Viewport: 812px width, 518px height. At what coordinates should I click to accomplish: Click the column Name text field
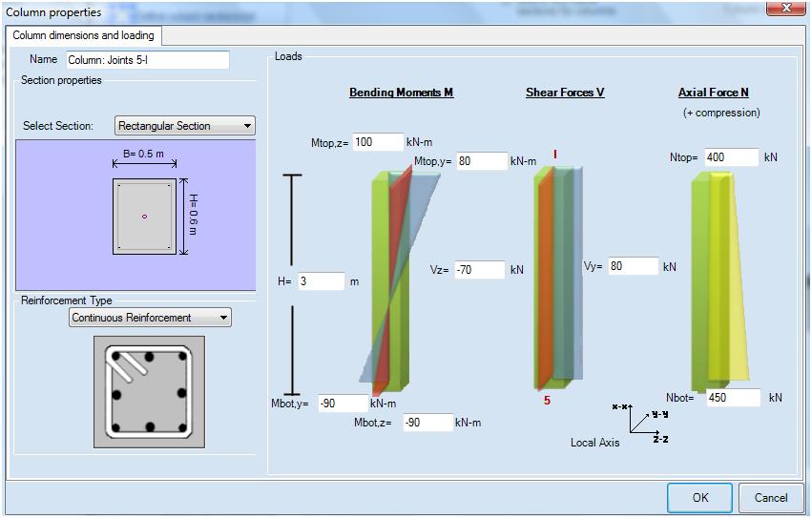(147, 60)
